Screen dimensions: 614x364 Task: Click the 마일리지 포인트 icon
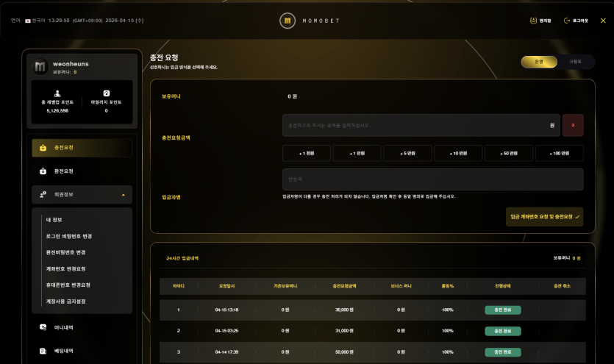tap(106, 93)
